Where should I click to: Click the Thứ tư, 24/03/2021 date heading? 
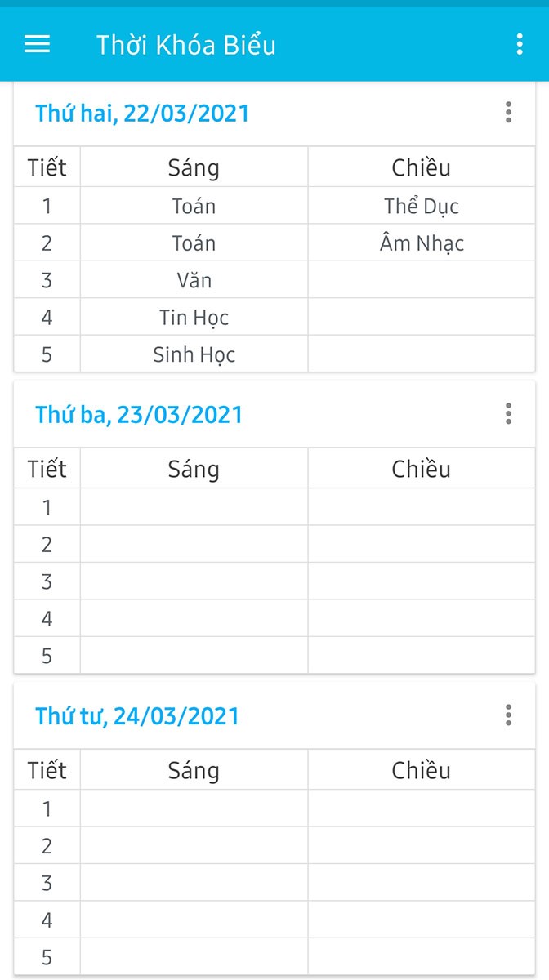coord(137,715)
